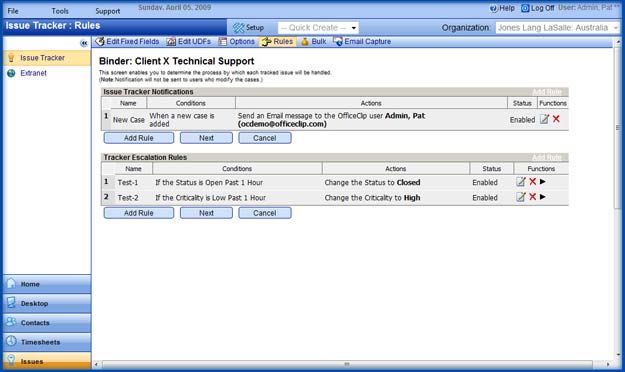Screen dimensions: 625x372
Task: Click Next under Tracker Escalation Rules
Action: click(206, 213)
